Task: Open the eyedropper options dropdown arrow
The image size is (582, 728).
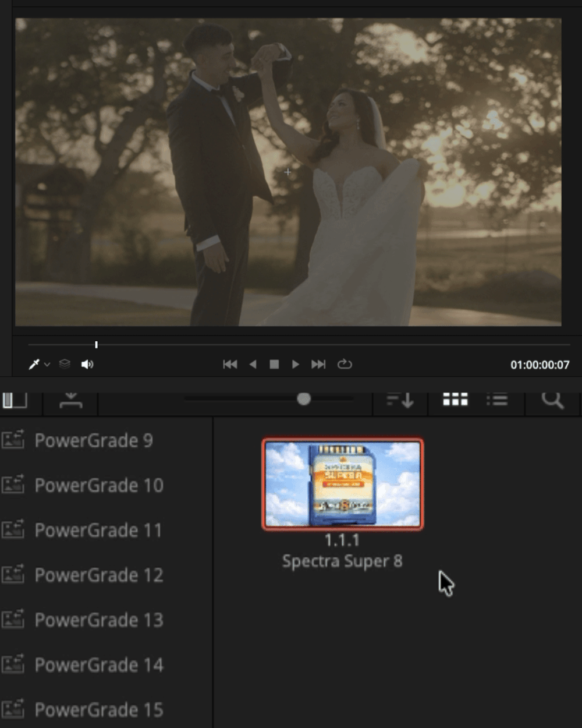Action: 47,366
